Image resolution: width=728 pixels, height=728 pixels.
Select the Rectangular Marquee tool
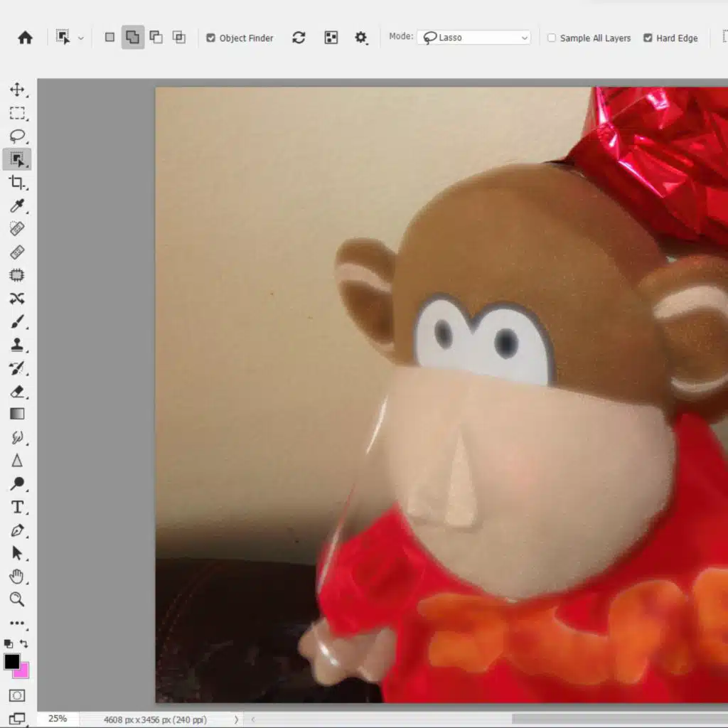point(17,113)
